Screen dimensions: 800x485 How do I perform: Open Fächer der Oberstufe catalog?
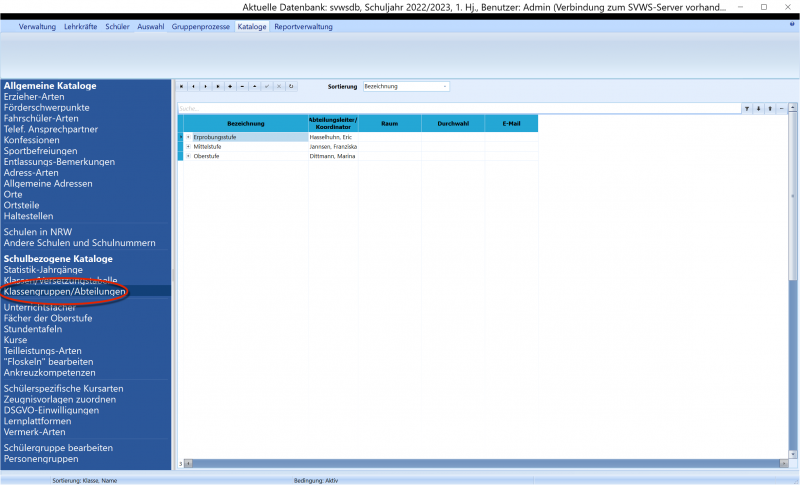click(48, 318)
